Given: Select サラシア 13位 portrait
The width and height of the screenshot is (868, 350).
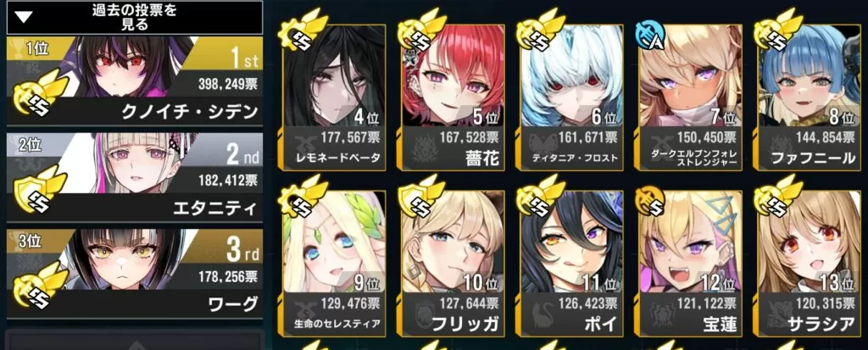Looking at the screenshot, I should (x=810, y=263).
